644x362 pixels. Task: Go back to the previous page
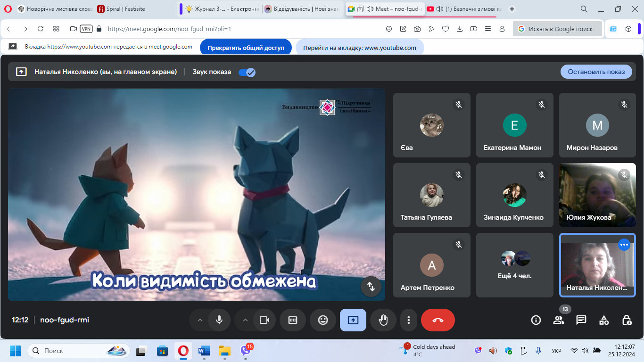coord(9,29)
